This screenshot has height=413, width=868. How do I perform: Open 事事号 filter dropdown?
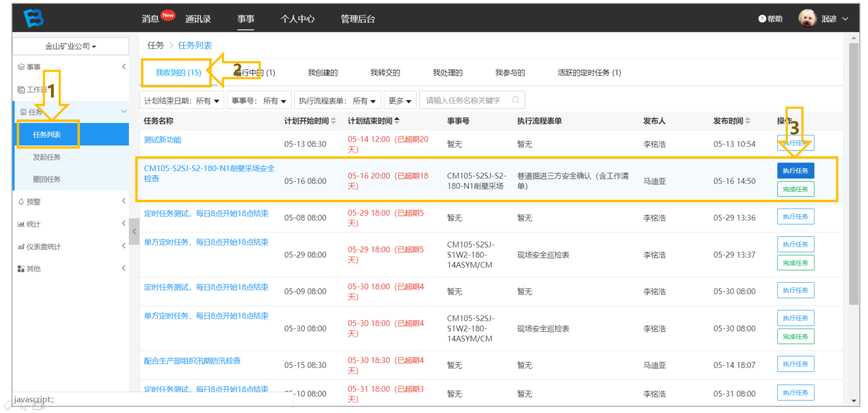coord(259,100)
